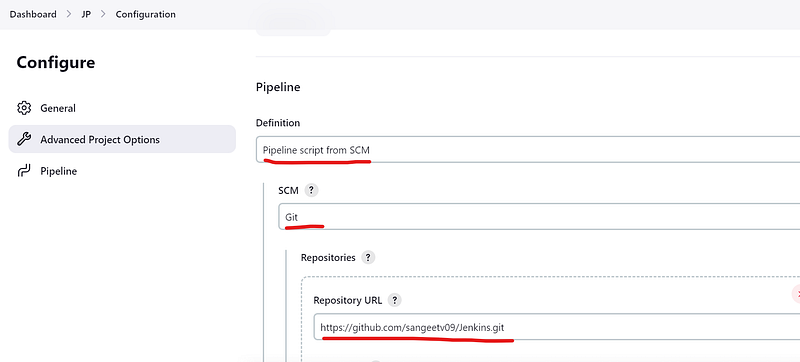800x362 pixels.
Task: Open the General section text link
Action: (x=58, y=108)
